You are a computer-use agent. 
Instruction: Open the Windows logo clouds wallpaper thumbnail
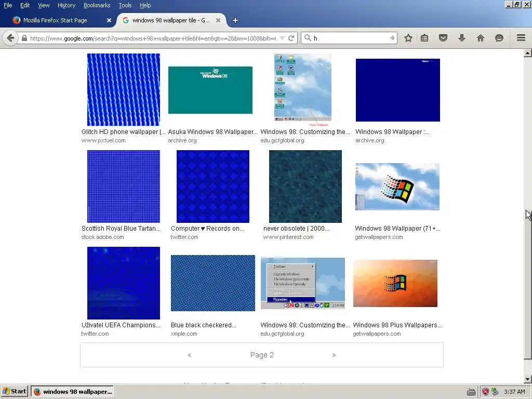click(x=397, y=187)
